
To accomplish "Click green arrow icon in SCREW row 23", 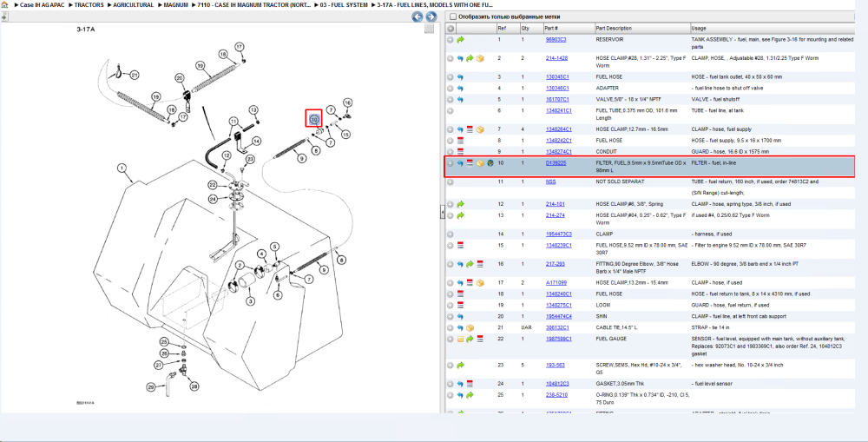I will click(x=461, y=365).
